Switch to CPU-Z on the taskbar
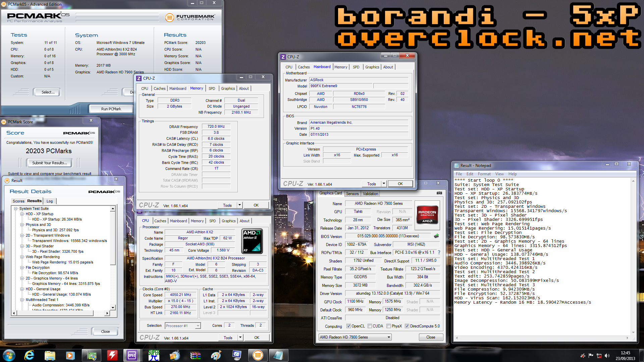Viewport: 644px width, 362px height. (132, 355)
